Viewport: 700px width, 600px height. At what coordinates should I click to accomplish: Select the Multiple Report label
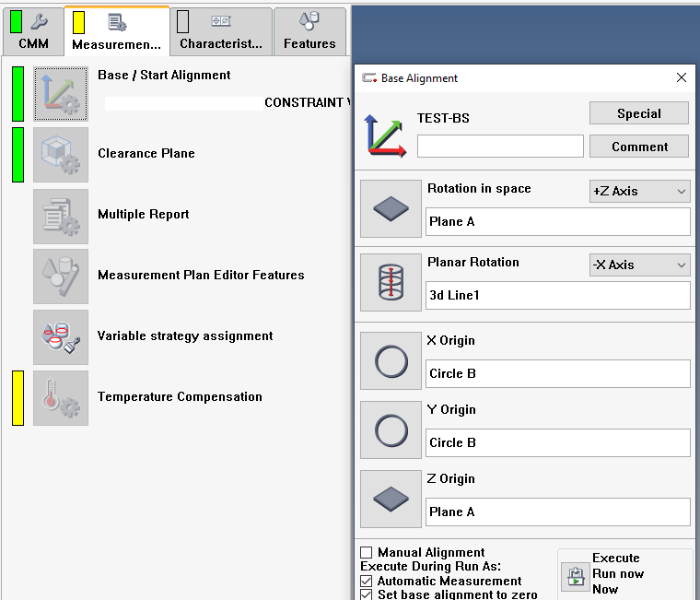point(144,215)
